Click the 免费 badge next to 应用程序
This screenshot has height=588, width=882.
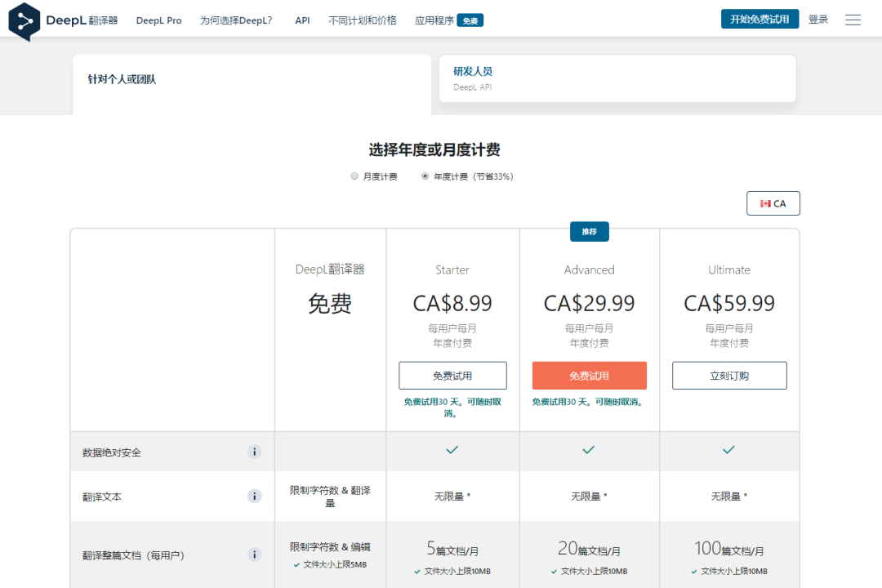pyautogui.click(x=470, y=20)
